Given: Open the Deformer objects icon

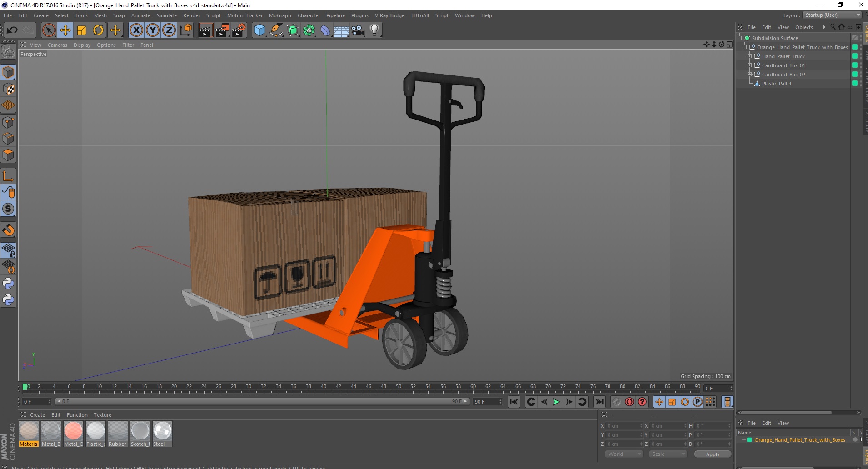Looking at the screenshot, I should 325,30.
